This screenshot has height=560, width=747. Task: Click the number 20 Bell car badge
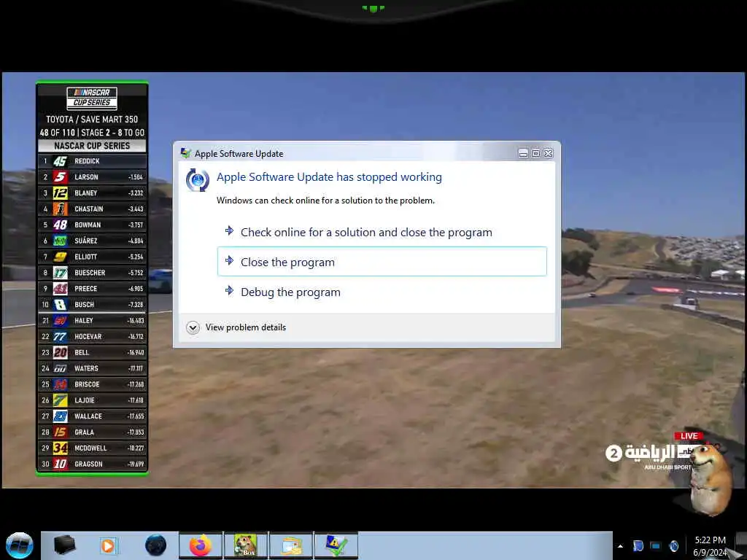pyautogui.click(x=60, y=352)
